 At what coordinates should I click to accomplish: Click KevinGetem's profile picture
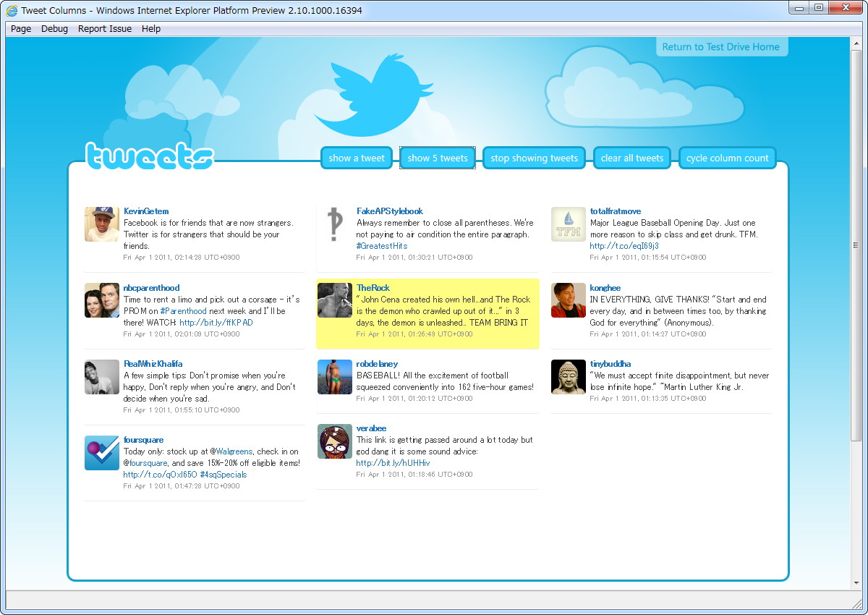[101, 224]
